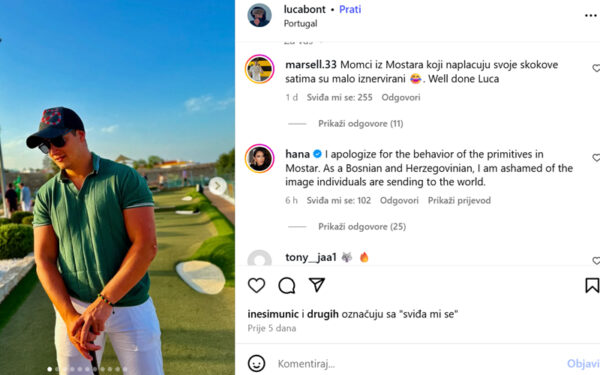
Task: Open emoji picker in the comment box
Action: [256, 364]
